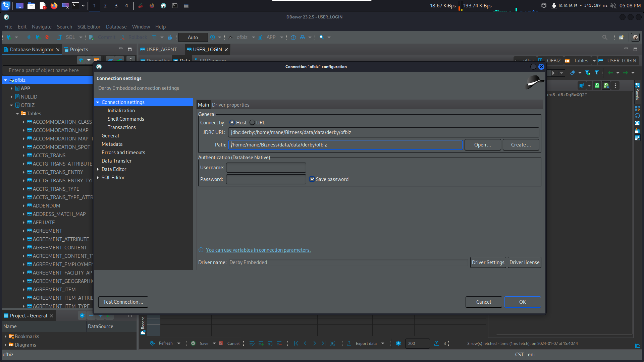Collapse the OFBIZ schema node
Screen dimensions: 644x362
pyautogui.click(x=11, y=105)
